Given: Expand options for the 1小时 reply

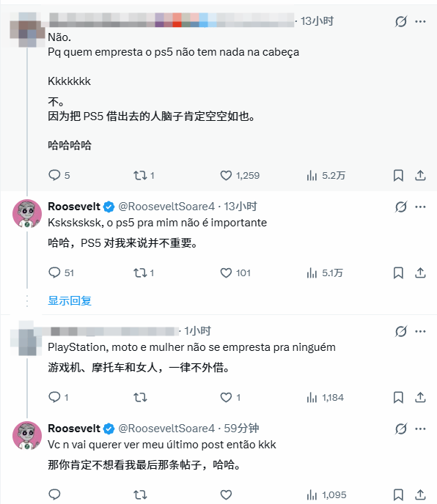Looking at the screenshot, I should [x=420, y=331].
